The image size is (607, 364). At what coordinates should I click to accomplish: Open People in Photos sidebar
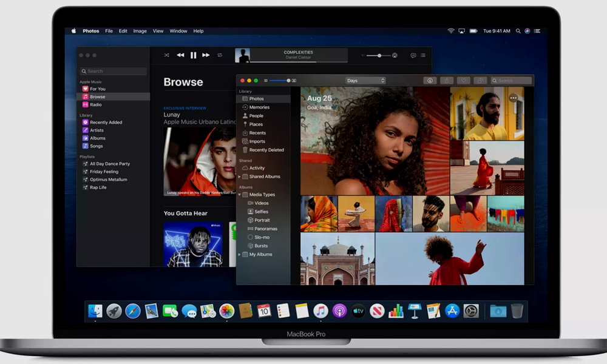253,116
